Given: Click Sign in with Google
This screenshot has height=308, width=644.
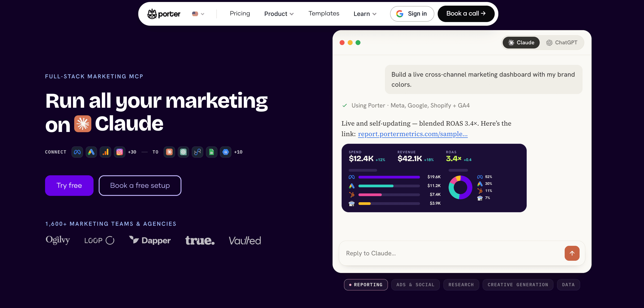Looking at the screenshot, I should tap(412, 14).
